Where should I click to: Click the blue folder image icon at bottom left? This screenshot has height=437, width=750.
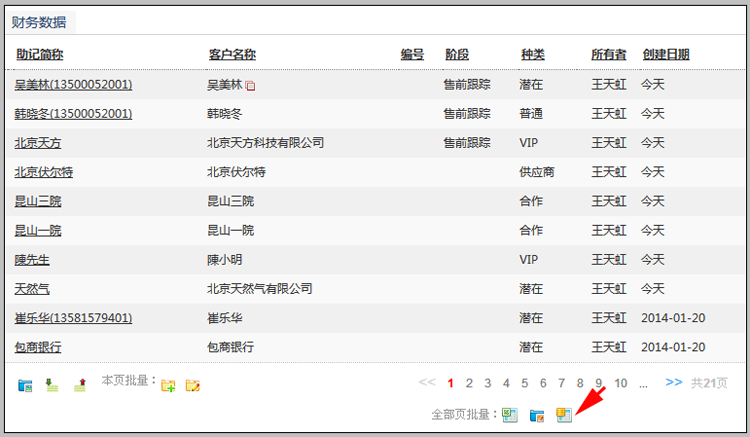coord(25,385)
